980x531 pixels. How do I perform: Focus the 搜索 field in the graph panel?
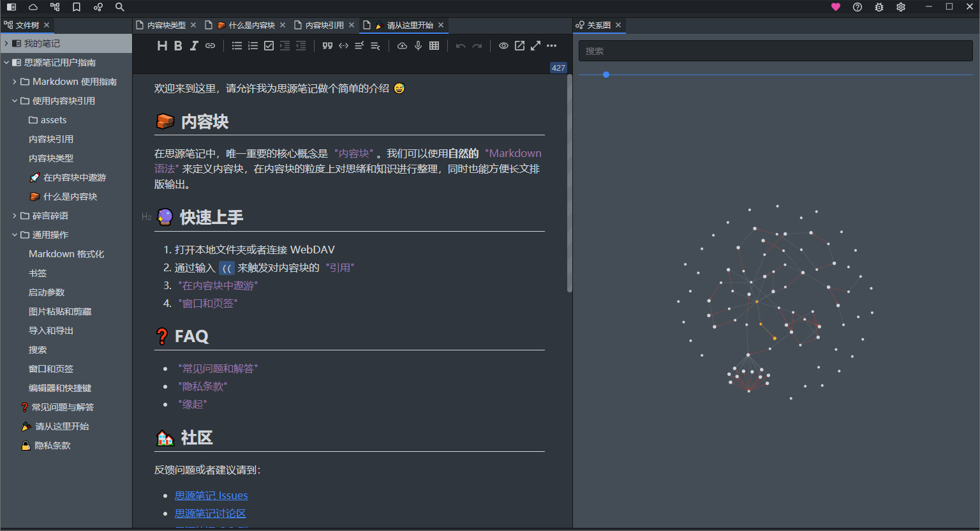(776, 51)
